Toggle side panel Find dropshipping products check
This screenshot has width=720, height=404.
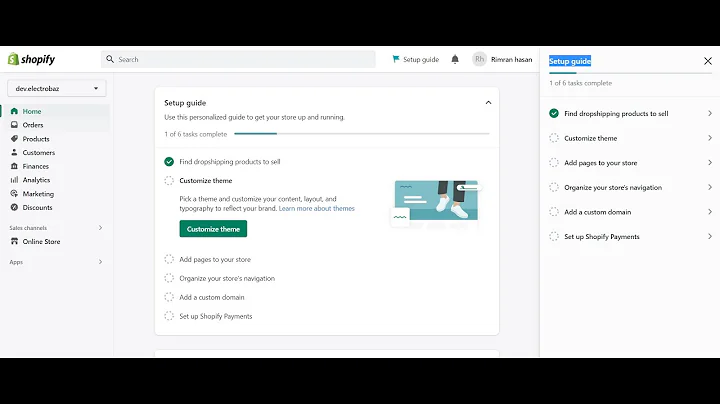coord(554,113)
